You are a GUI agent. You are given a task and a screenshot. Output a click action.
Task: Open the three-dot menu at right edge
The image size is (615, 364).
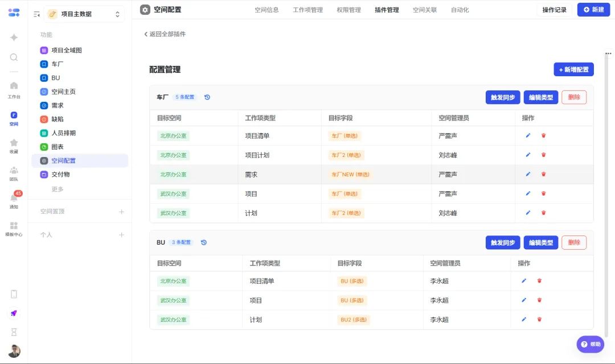point(608,53)
